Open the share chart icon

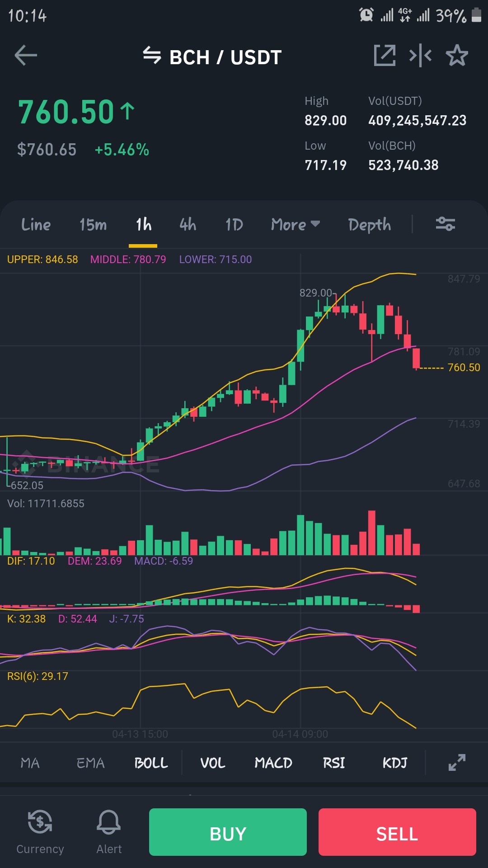tap(385, 56)
